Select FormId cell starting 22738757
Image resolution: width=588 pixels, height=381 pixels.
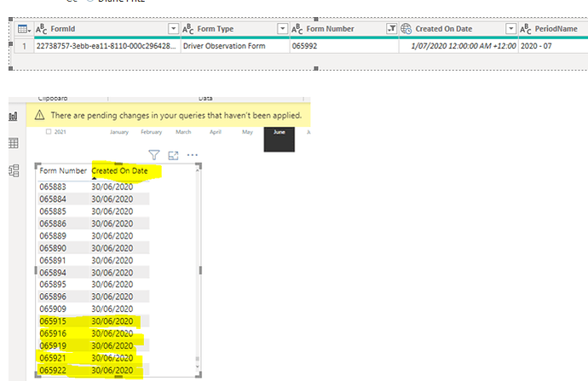107,46
